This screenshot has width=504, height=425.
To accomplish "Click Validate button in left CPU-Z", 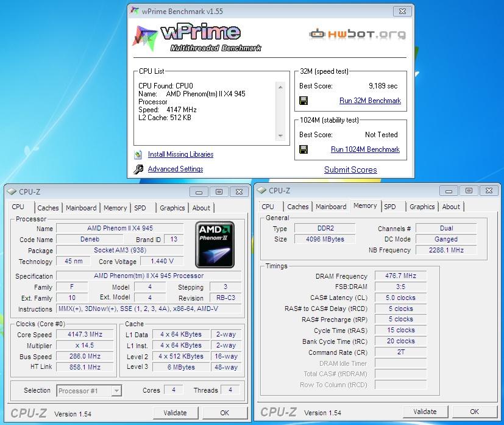I will (175, 413).
